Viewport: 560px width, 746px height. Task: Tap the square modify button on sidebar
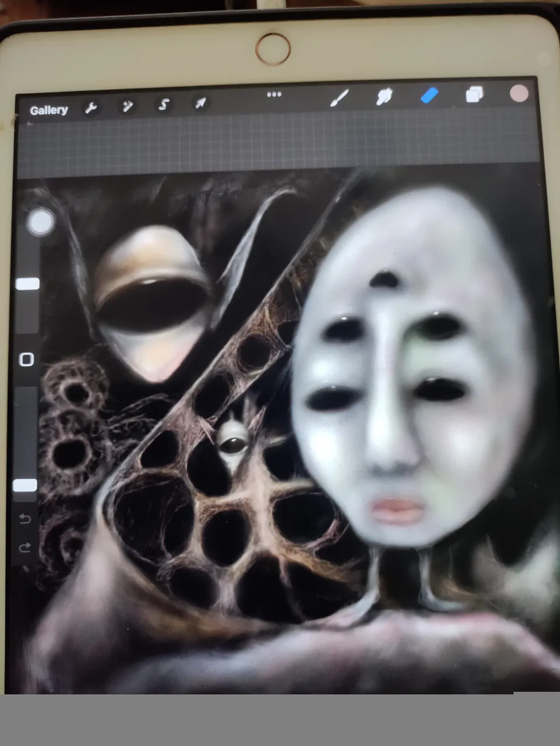point(26,360)
